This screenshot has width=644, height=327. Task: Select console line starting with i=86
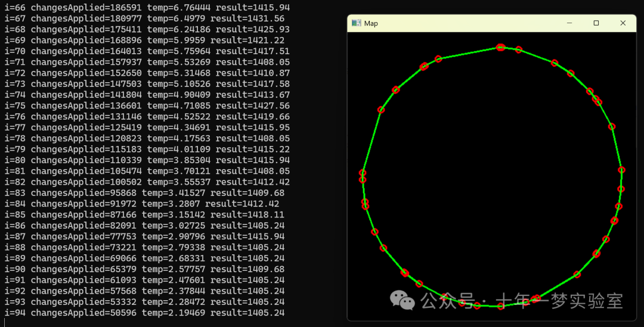[x=144, y=226]
